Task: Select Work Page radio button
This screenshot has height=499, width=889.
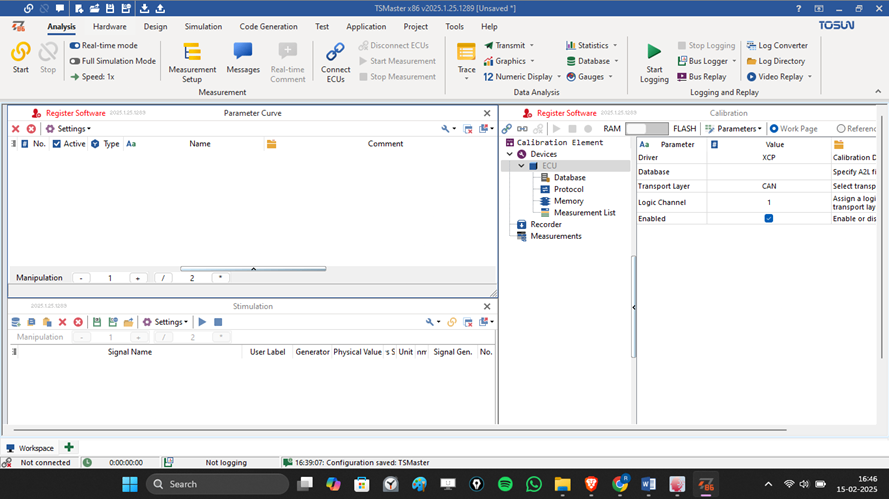Action: tap(774, 129)
